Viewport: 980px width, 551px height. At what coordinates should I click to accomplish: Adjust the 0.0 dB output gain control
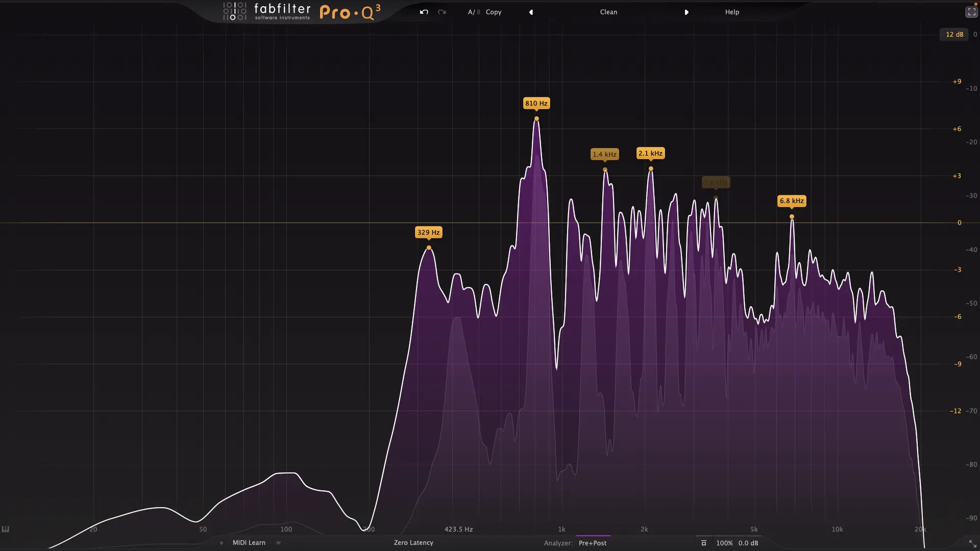[x=748, y=543]
